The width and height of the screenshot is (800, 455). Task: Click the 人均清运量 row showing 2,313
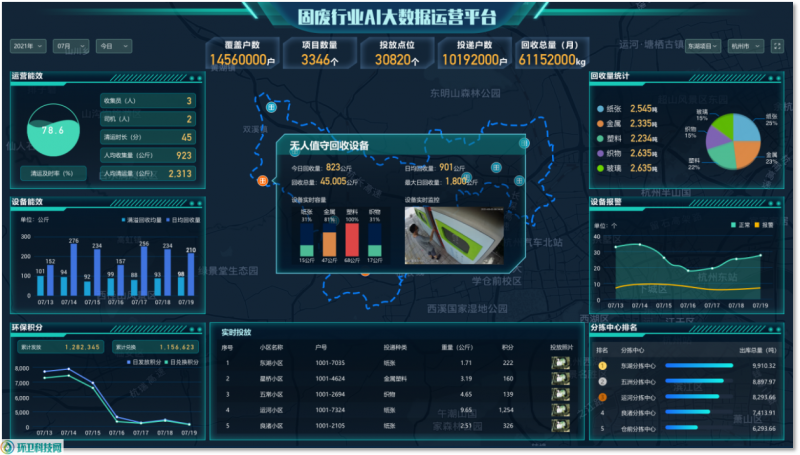(x=147, y=173)
